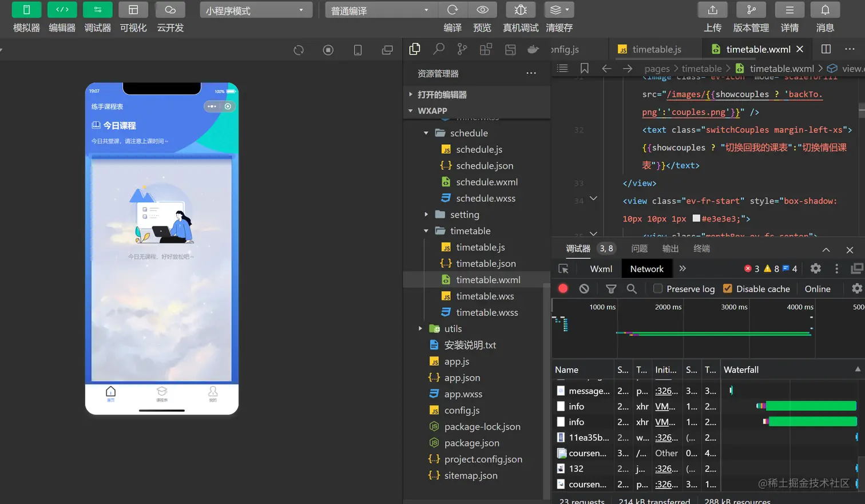
Task: Click the compile (编译) refresh icon
Action: click(x=453, y=10)
